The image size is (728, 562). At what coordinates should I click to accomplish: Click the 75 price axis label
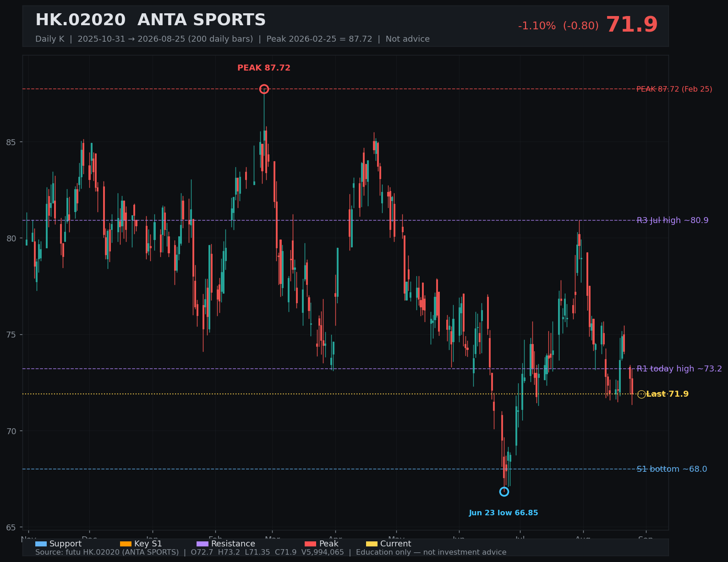click(11, 335)
